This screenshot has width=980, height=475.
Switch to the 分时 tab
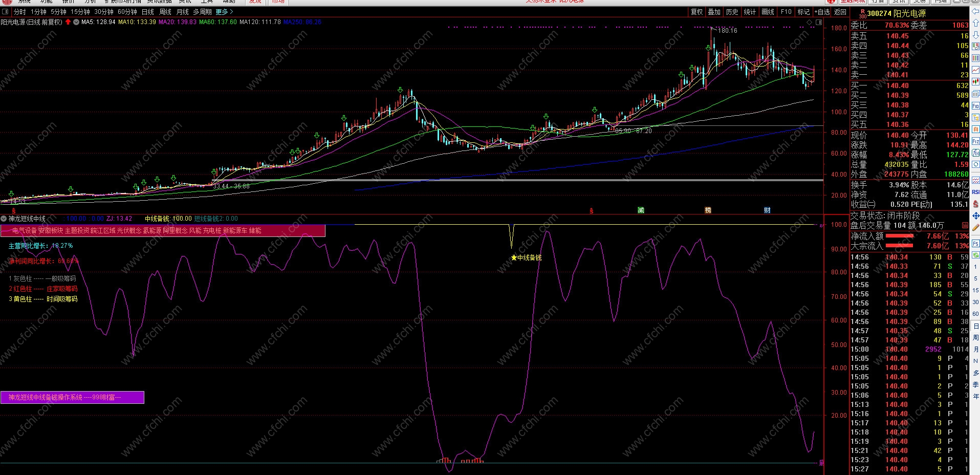tap(19, 12)
